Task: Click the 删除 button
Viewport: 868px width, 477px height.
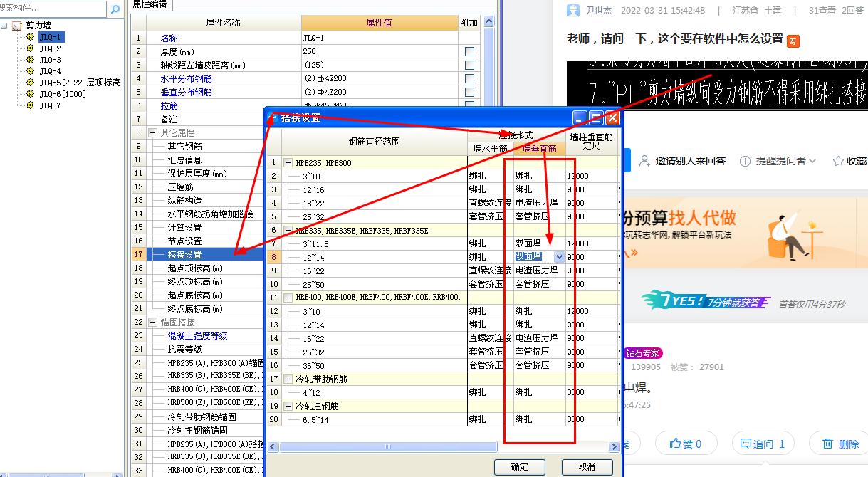Action: [841, 444]
